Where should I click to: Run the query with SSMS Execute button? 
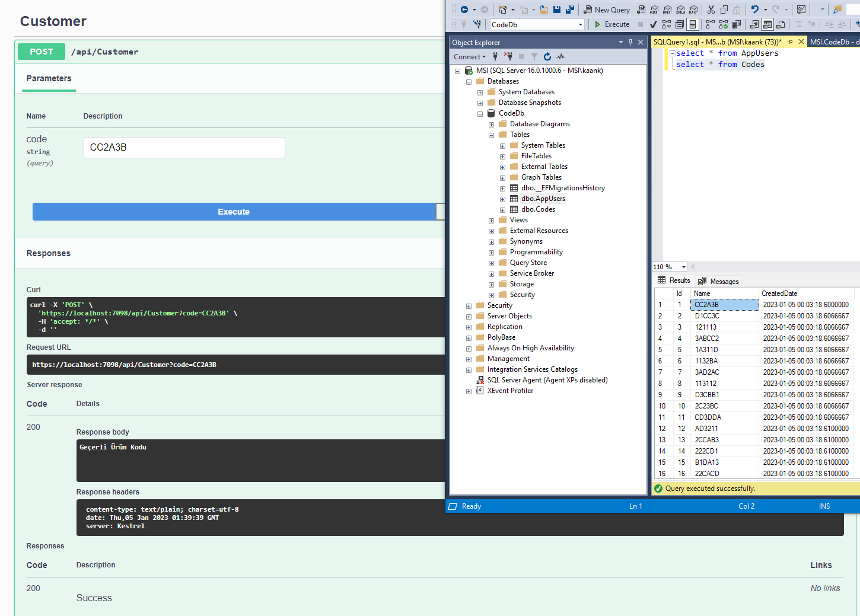coord(612,24)
